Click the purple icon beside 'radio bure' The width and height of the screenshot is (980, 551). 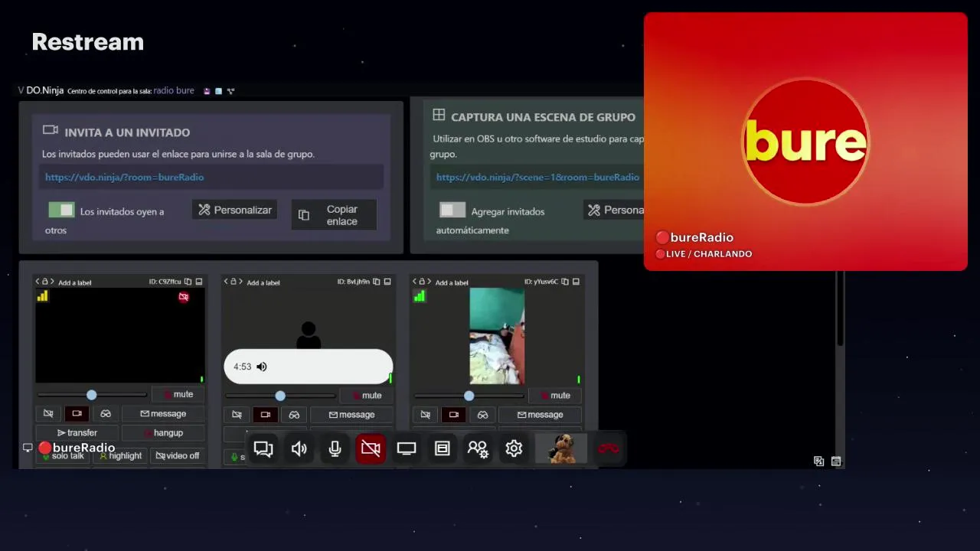click(207, 90)
